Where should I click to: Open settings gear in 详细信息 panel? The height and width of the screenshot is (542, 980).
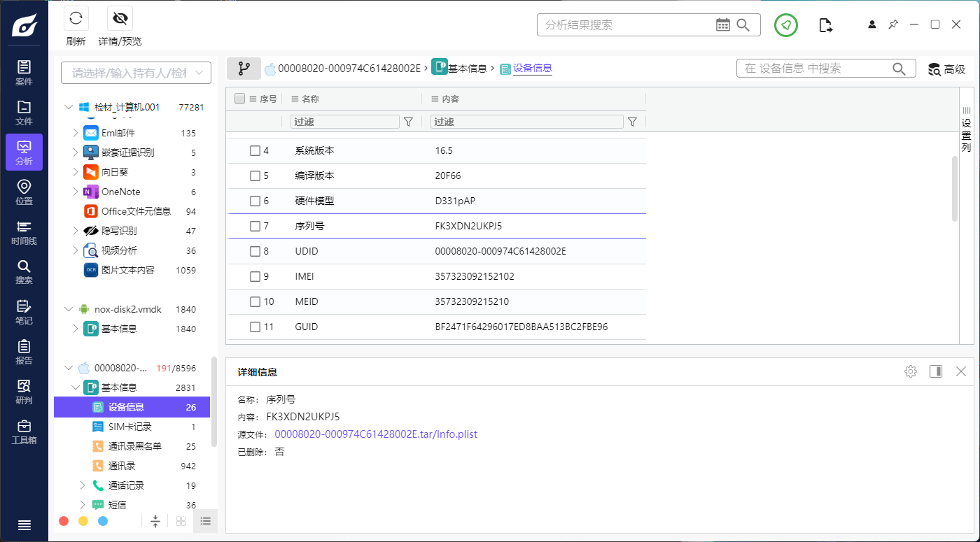(x=910, y=371)
